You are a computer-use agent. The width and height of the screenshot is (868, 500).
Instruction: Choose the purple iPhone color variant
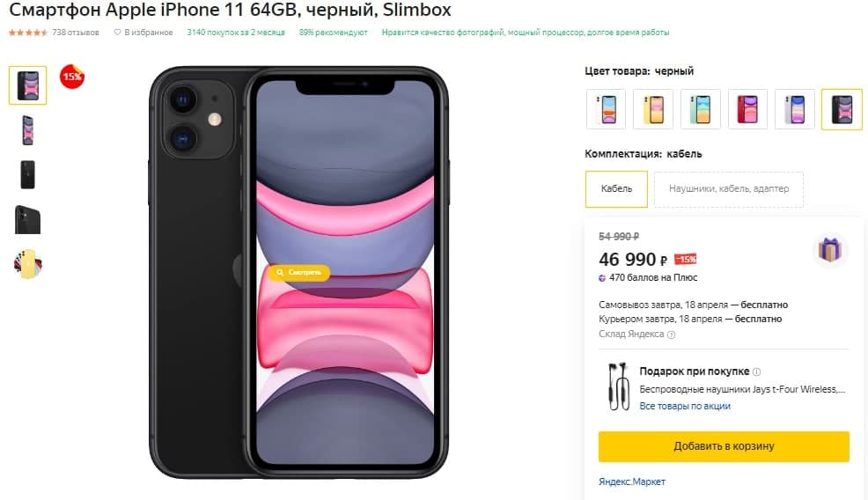coord(794,109)
